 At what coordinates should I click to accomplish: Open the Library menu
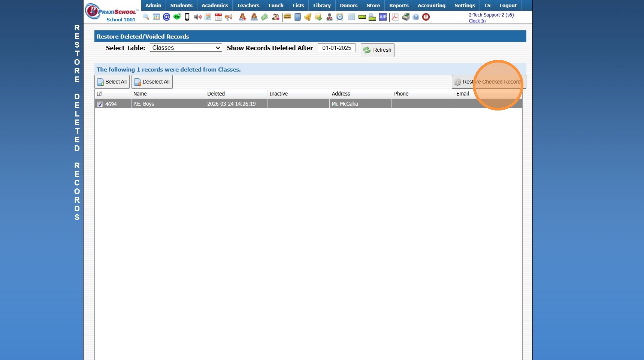pyautogui.click(x=322, y=5)
